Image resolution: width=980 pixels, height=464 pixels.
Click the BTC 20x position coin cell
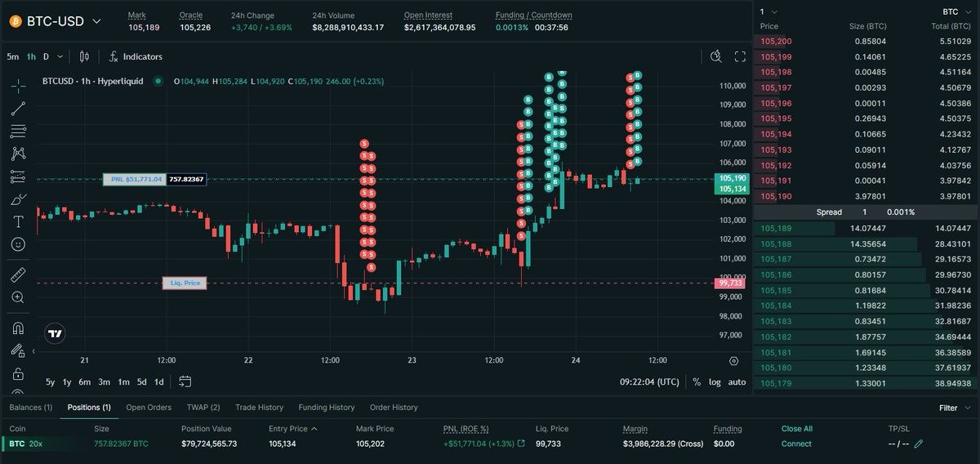(x=26, y=444)
